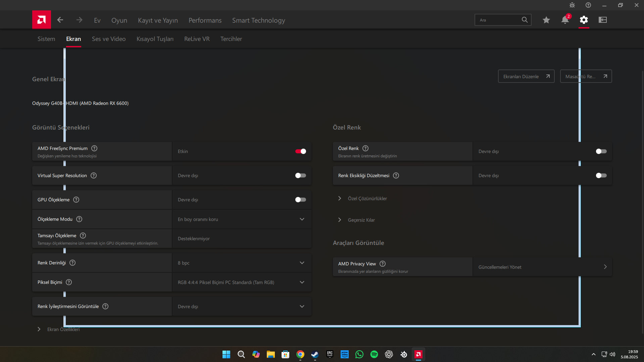Open the favorites star icon
The height and width of the screenshot is (362, 644).
(546, 20)
